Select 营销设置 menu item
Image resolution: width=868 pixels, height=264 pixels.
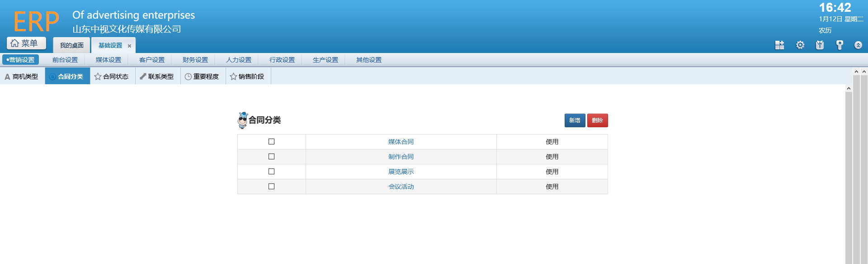(21, 60)
